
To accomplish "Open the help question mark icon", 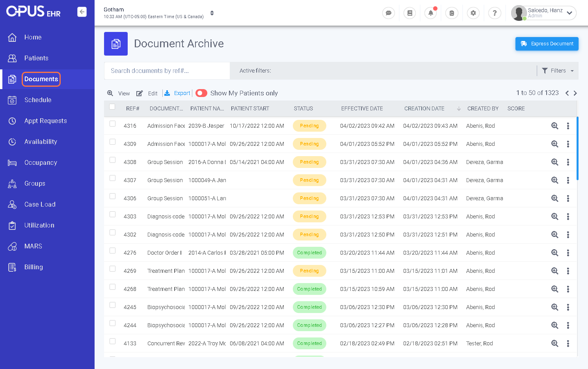I will click(495, 13).
